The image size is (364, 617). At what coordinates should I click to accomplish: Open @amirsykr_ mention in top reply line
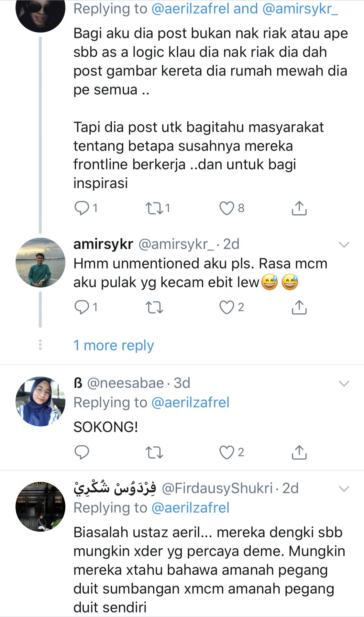click(300, 9)
